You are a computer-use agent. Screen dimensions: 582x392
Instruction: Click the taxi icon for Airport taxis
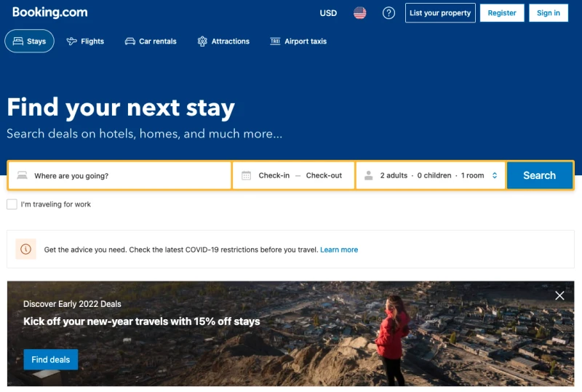[275, 41]
